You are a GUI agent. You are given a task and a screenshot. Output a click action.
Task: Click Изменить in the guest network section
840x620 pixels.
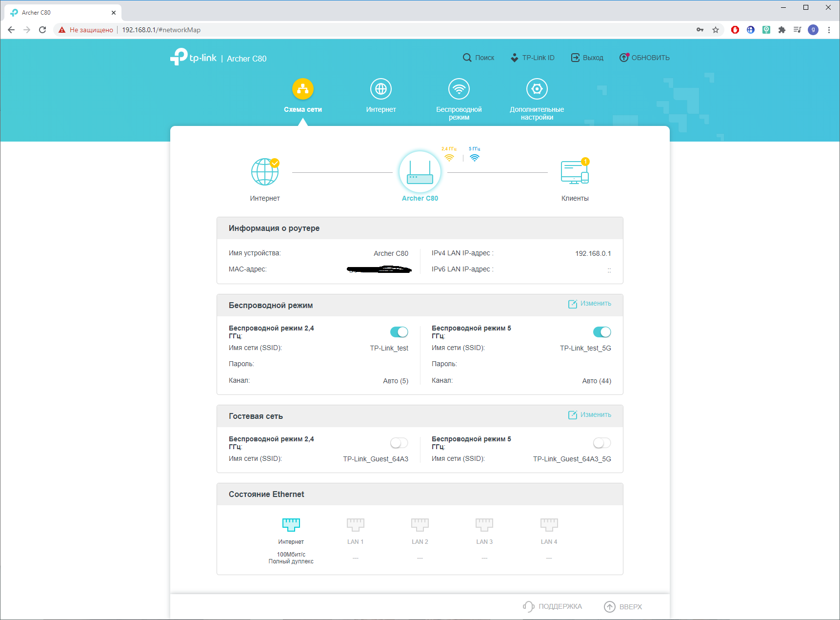click(590, 415)
